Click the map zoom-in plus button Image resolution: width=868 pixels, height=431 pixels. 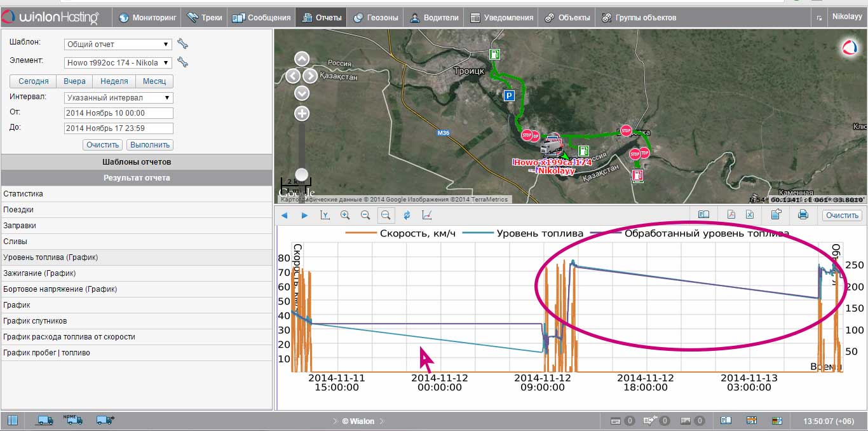tap(302, 114)
